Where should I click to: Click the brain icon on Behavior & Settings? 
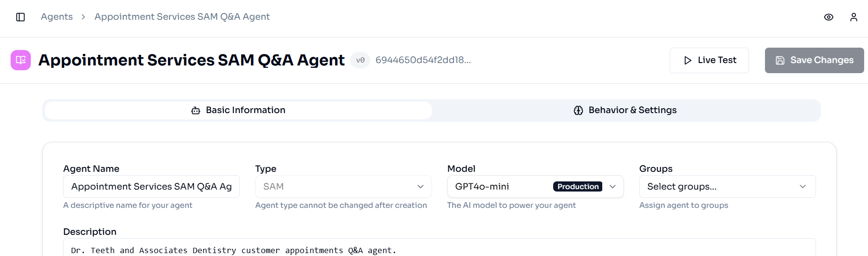pyautogui.click(x=578, y=111)
